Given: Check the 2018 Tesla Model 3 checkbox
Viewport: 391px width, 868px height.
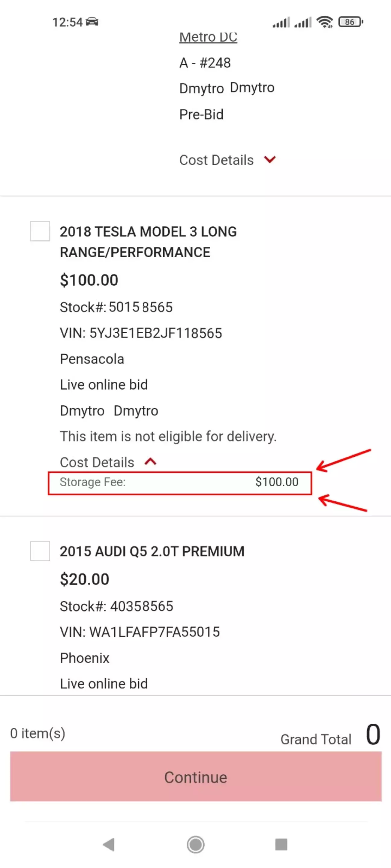Looking at the screenshot, I should click(x=40, y=231).
